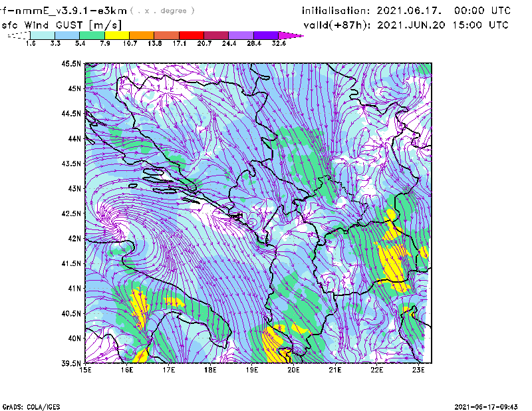Click the longitude label 16E

point(127,370)
